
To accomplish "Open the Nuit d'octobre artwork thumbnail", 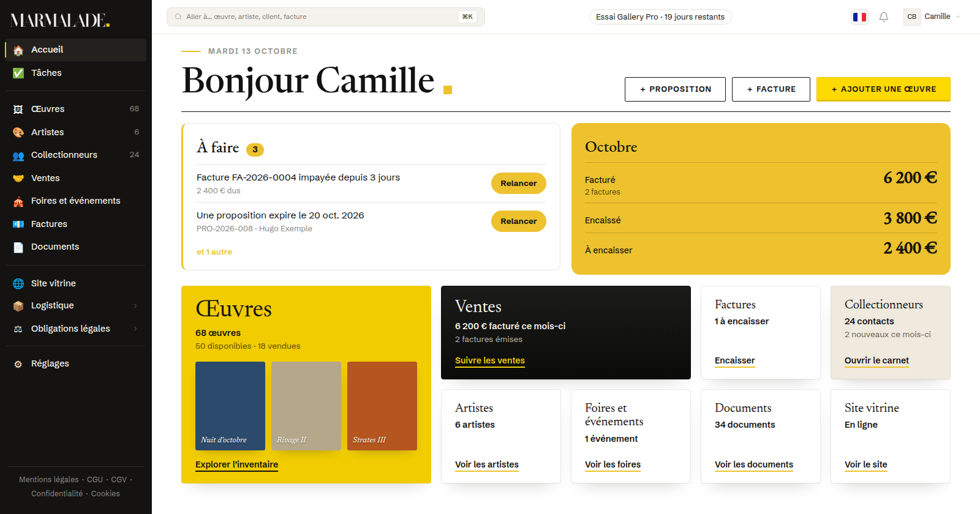I will (x=230, y=406).
